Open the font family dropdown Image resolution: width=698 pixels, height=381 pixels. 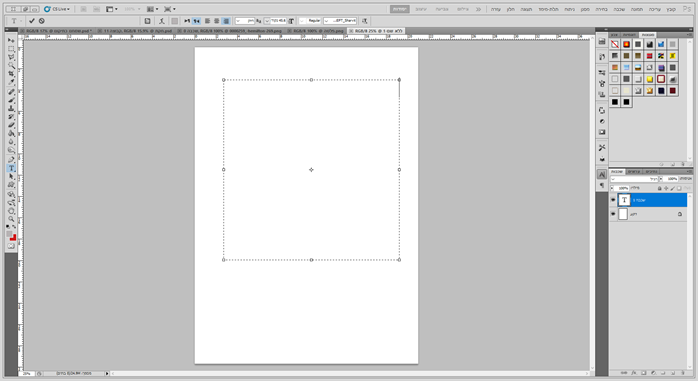pyautogui.click(x=340, y=21)
